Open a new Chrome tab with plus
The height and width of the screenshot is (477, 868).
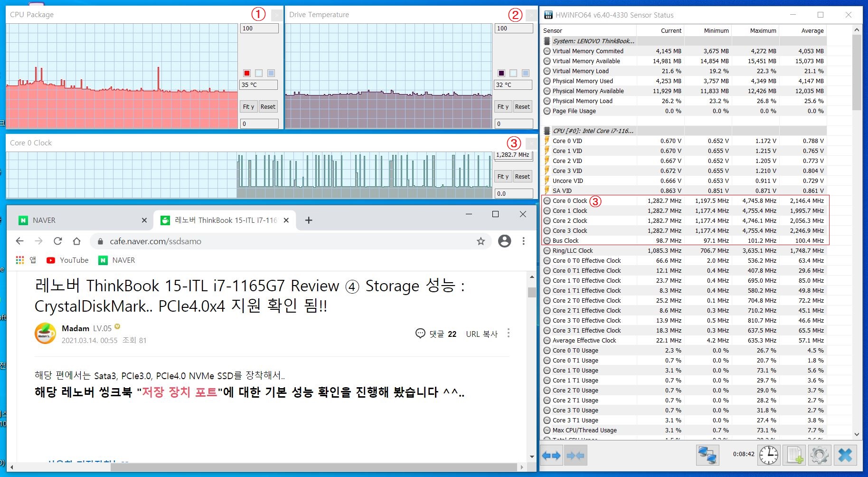(309, 220)
